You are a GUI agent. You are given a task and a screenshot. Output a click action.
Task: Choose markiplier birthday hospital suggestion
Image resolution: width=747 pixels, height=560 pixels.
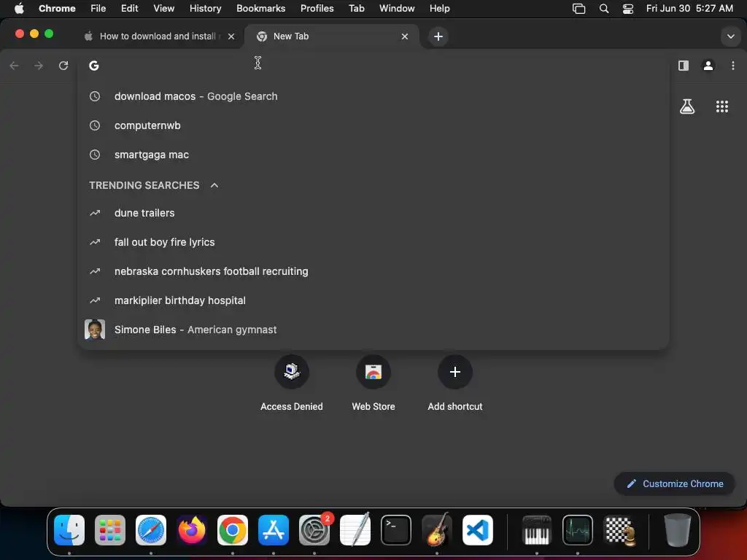[373, 300]
